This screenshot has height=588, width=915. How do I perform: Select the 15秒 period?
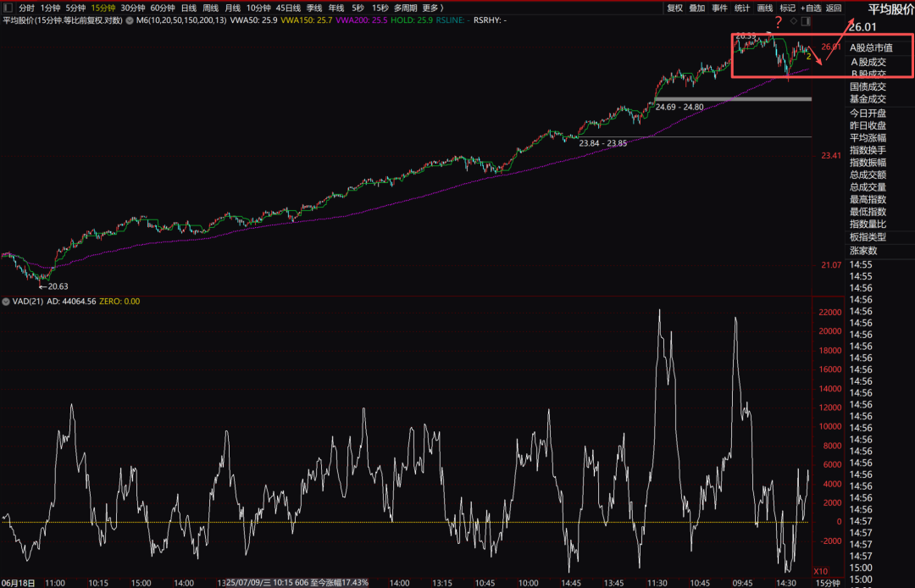pos(380,8)
